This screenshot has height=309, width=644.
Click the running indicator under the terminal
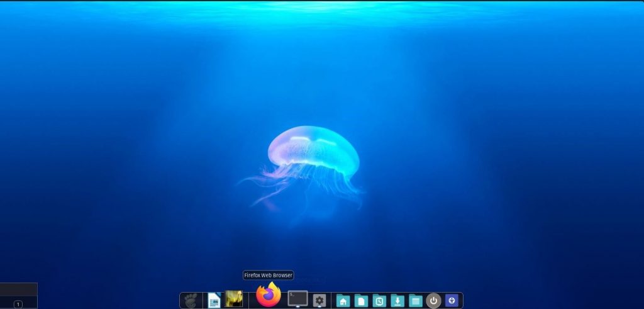point(297,307)
